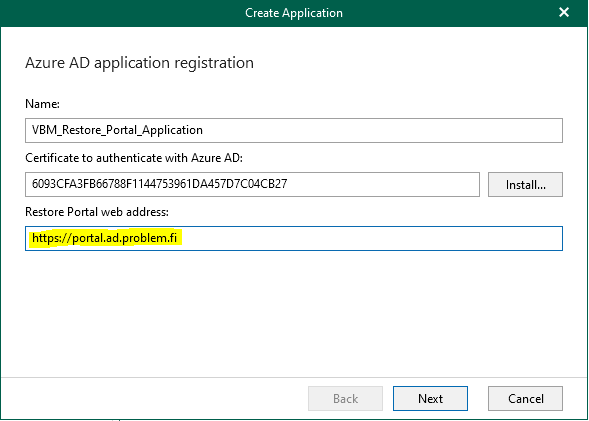Click the disabled Back button
The width and height of the screenshot is (589, 421).
coord(345,398)
